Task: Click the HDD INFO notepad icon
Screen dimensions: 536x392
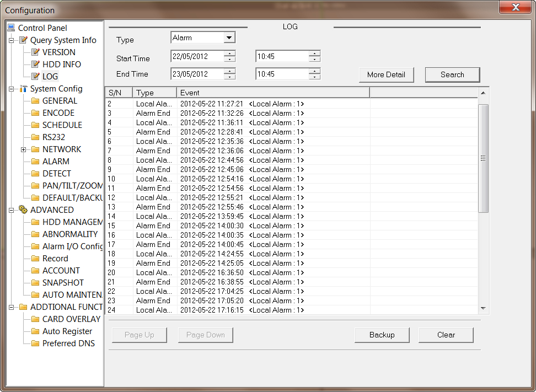Action: tap(35, 65)
